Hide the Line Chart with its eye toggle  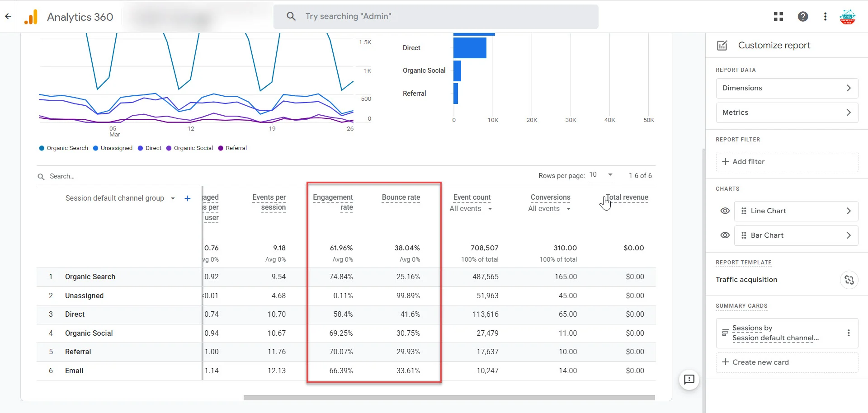point(725,211)
